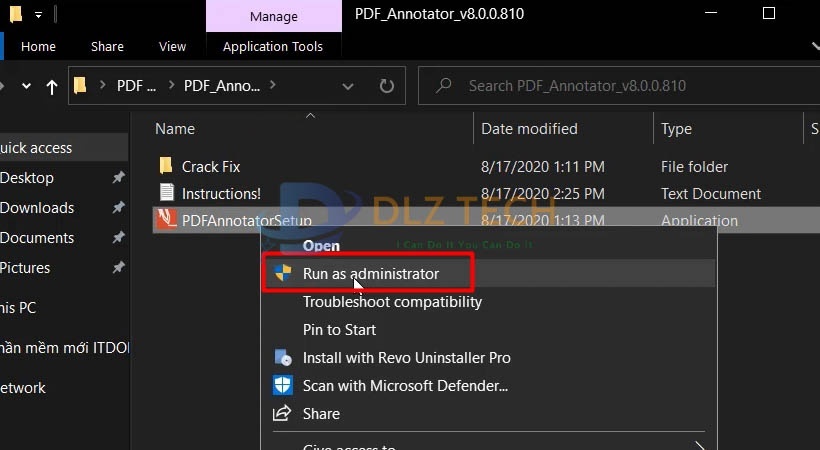
Task: Expand the address bar history dropdown
Action: 348,86
